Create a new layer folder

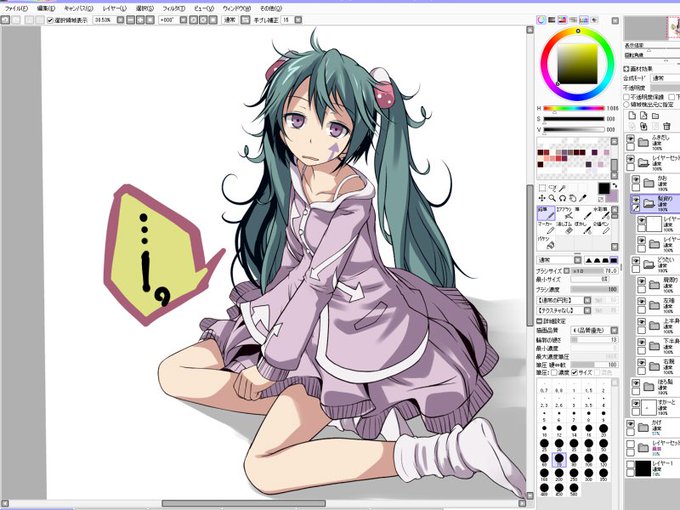click(x=655, y=115)
